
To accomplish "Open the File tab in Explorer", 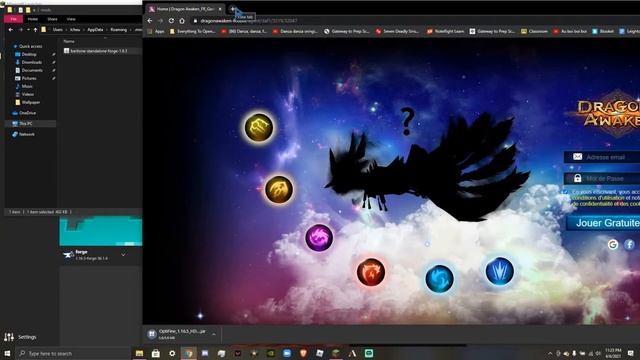I will (x=13, y=19).
